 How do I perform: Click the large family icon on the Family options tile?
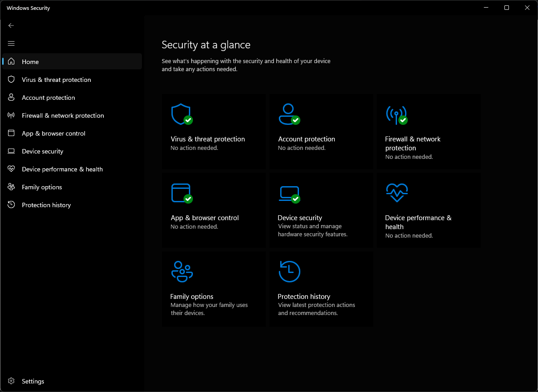(182, 272)
